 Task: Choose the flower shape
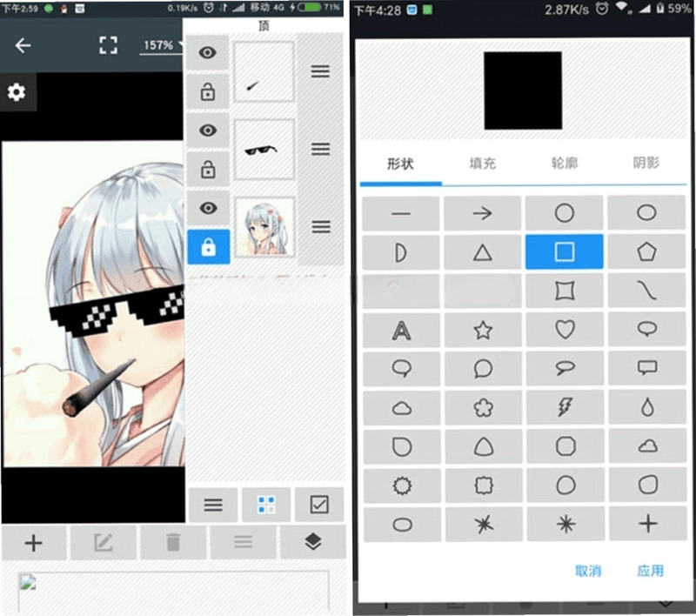coord(484,408)
